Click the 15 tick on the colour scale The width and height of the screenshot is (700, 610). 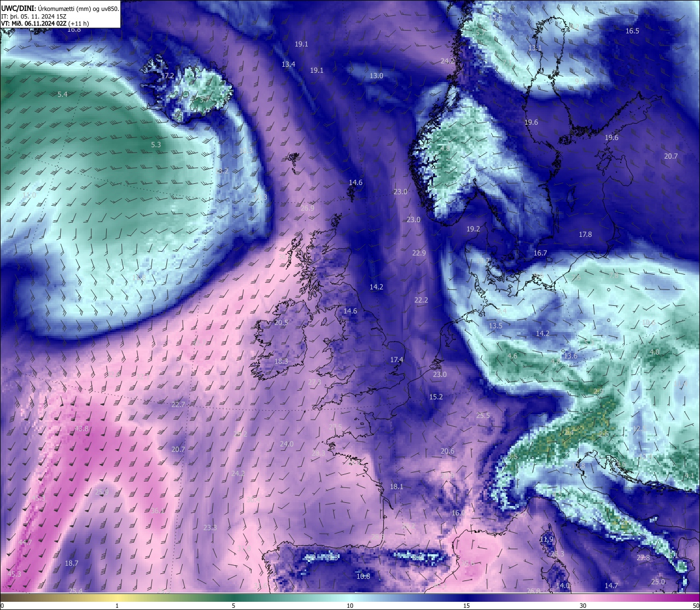coord(466,606)
